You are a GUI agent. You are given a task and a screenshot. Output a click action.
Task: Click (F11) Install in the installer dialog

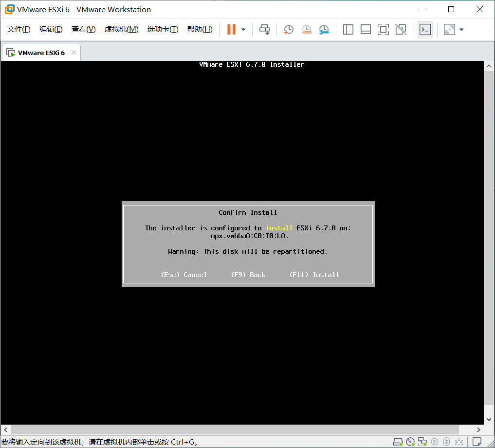pyautogui.click(x=314, y=275)
